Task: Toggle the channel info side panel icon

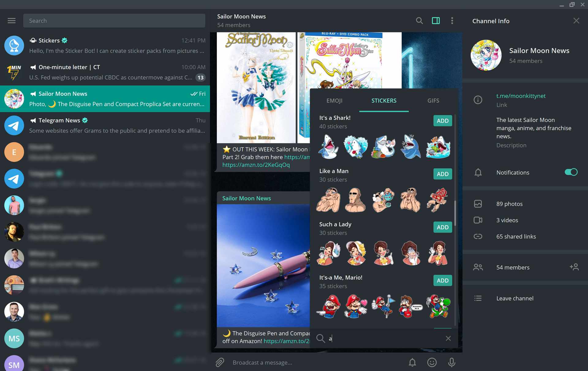Action: tap(436, 20)
